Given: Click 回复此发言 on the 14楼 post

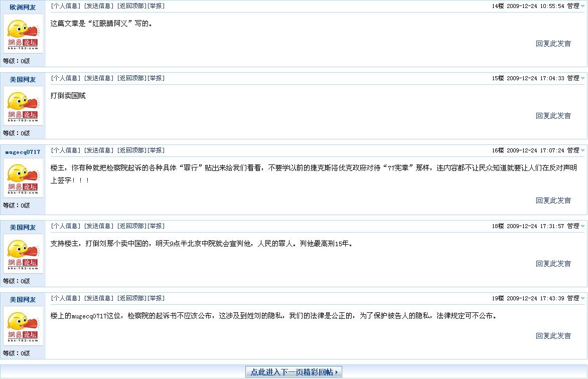Looking at the screenshot, I should [x=553, y=44].
